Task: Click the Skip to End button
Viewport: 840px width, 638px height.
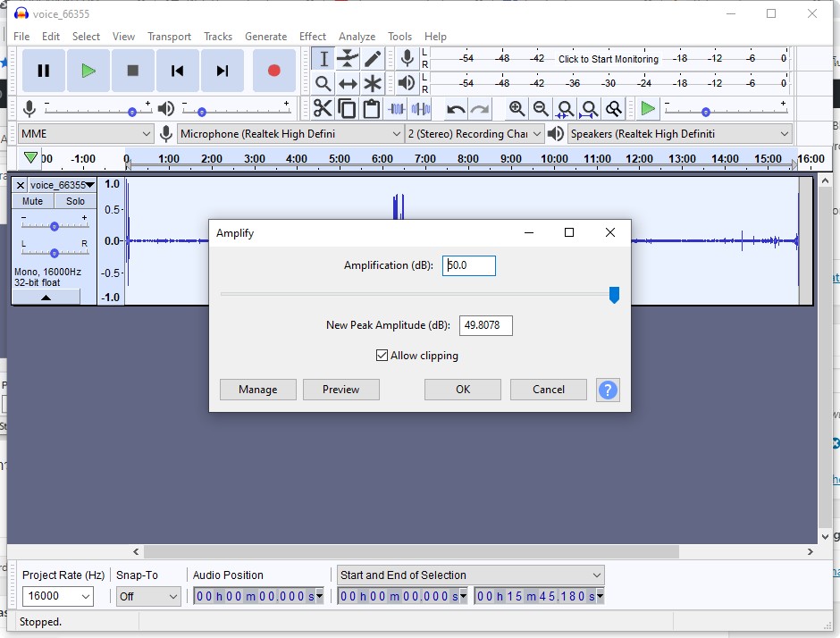Action: click(223, 71)
